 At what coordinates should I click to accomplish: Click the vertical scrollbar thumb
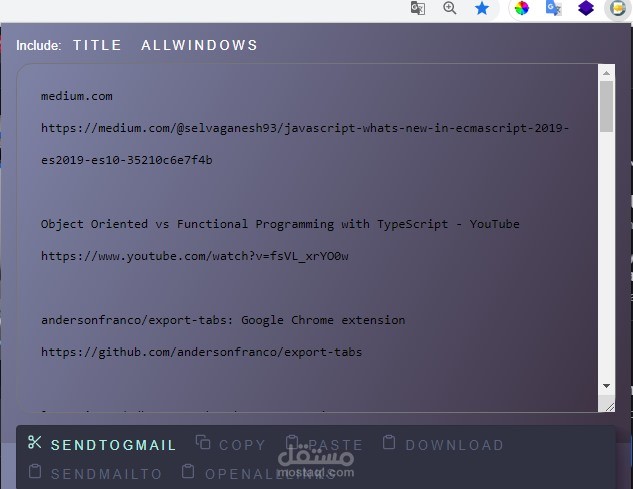(606, 107)
